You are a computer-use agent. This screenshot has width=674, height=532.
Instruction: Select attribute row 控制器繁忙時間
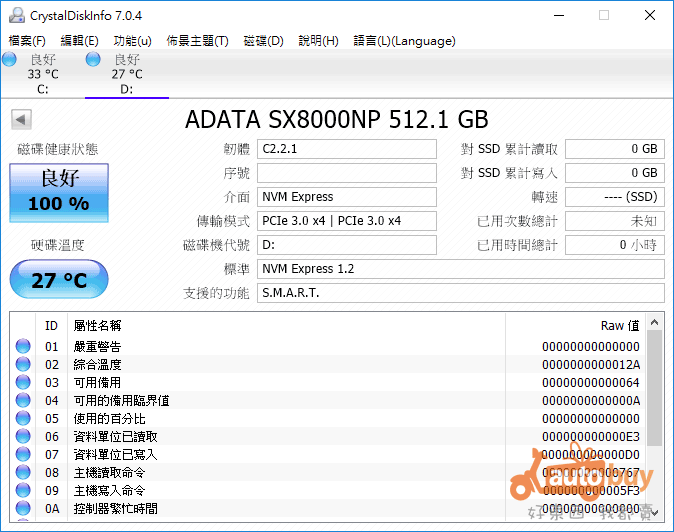click(x=328, y=508)
